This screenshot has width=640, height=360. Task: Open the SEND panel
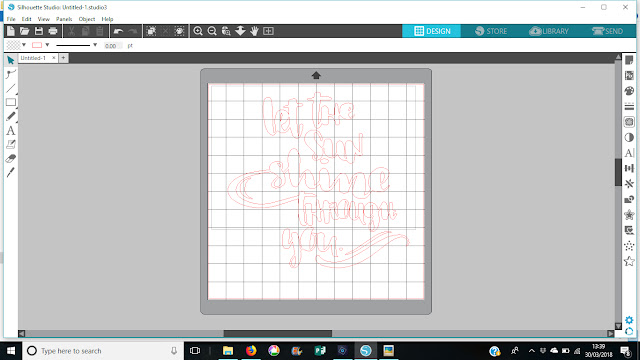(607, 31)
